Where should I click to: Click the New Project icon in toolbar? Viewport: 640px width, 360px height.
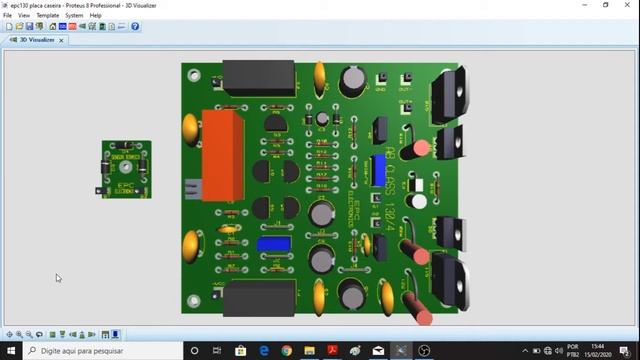[x=9, y=27]
